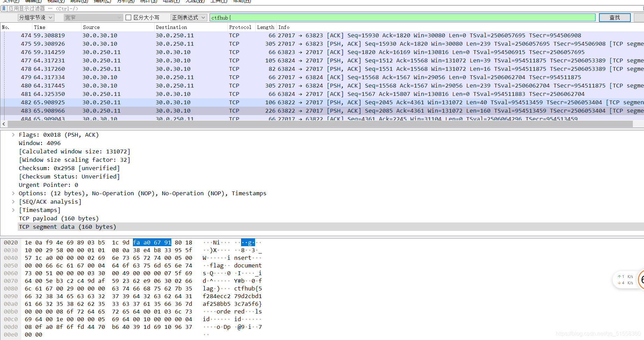Click into the ctfhub{ search input field
The height and width of the screenshot is (340, 644).
[x=403, y=17]
